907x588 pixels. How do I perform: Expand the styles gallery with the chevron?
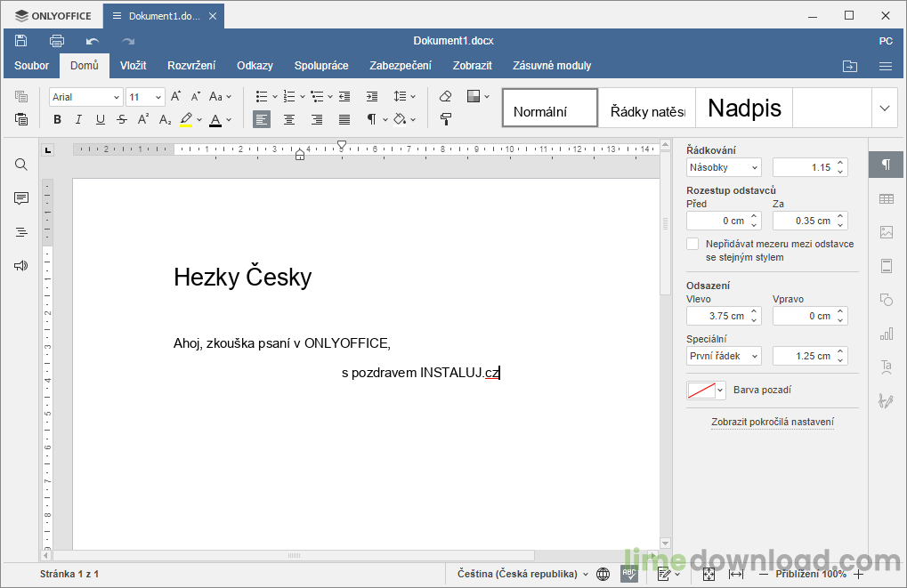pyautogui.click(x=884, y=107)
